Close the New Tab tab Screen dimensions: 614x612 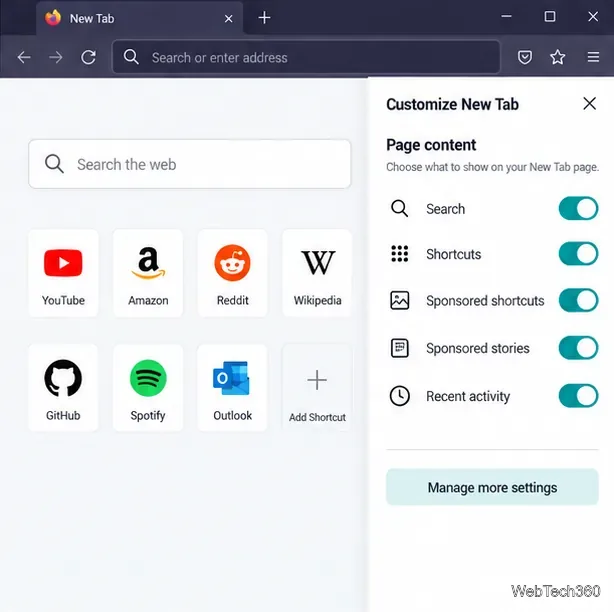[229, 18]
